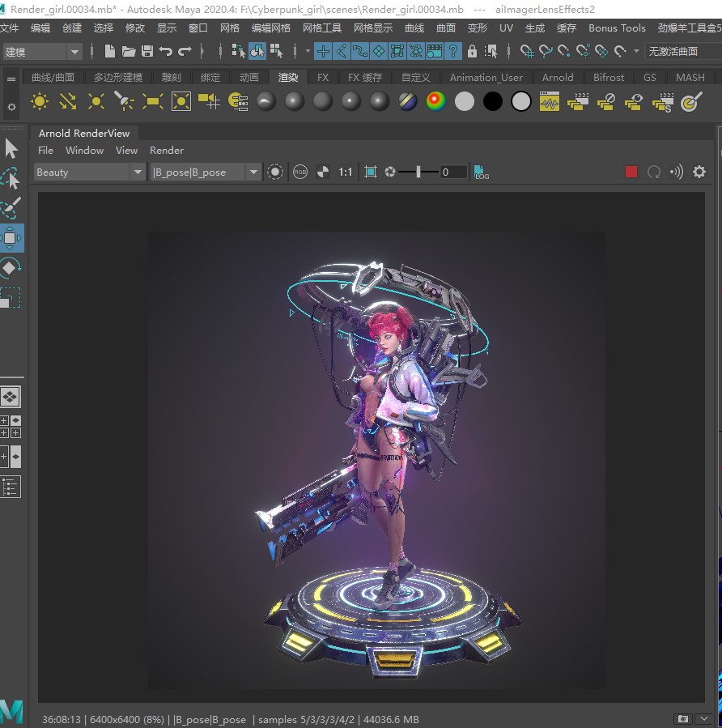Create a volume light from the shelf
The width and height of the screenshot is (722, 728).
coord(181,101)
